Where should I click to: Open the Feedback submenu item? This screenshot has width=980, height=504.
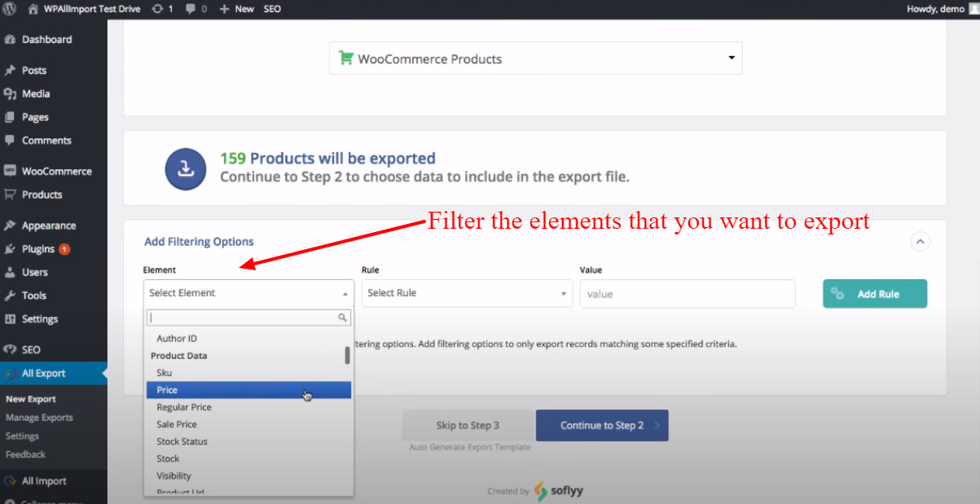(x=25, y=454)
